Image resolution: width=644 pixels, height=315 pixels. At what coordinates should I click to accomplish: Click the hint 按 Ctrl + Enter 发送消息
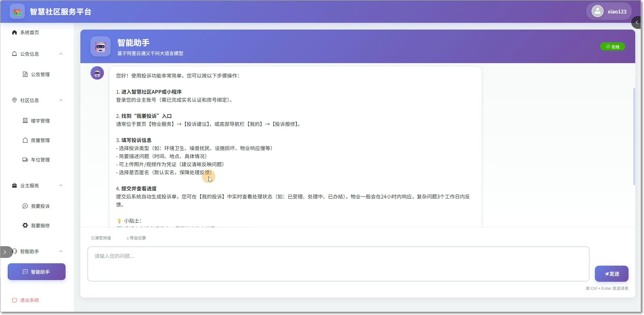click(607, 288)
